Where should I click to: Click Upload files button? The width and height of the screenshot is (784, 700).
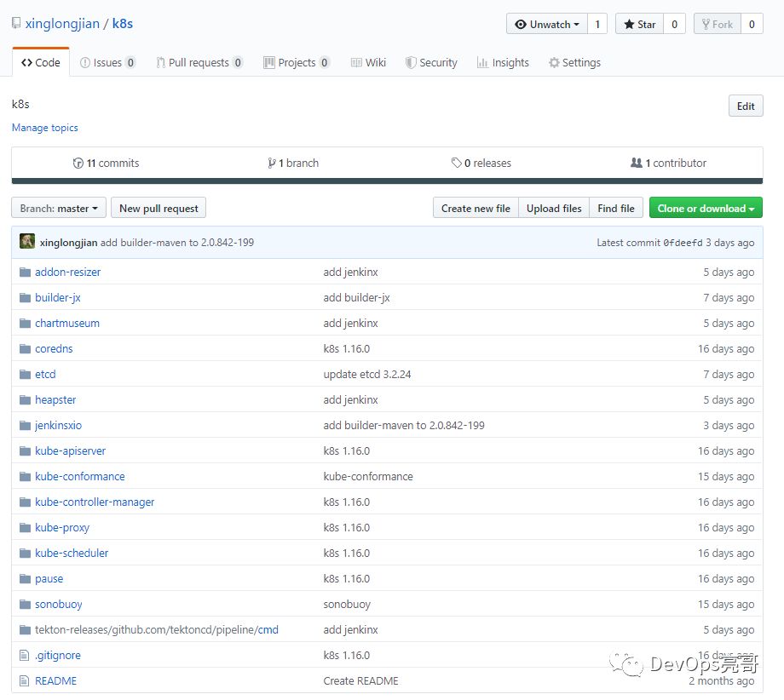pos(554,208)
